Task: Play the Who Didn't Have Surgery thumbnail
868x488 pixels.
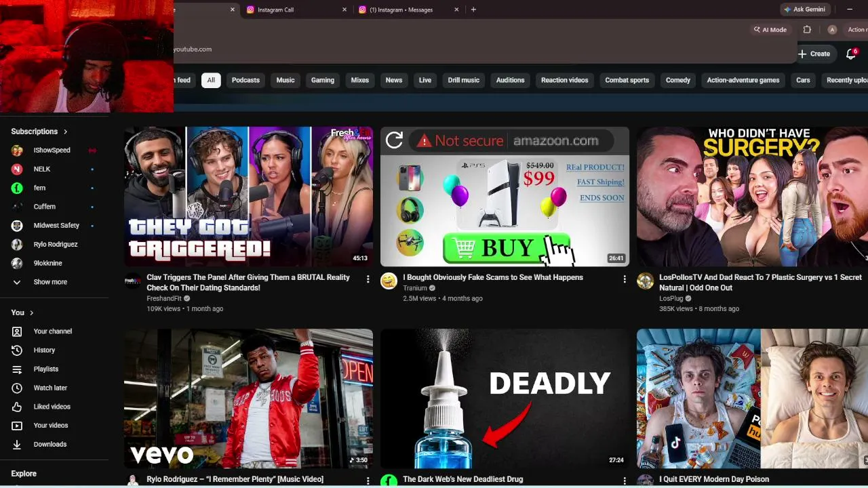Action: (752, 197)
